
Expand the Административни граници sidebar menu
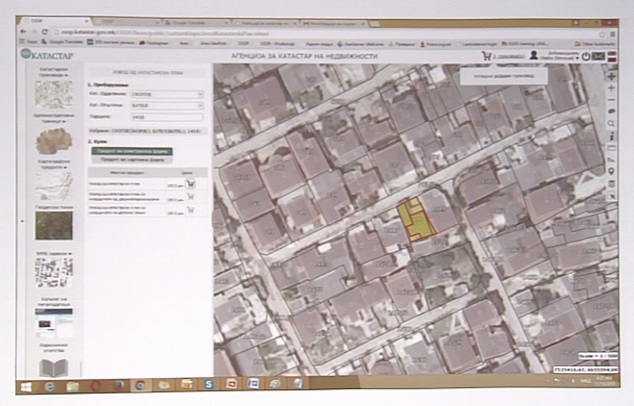[x=54, y=118]
